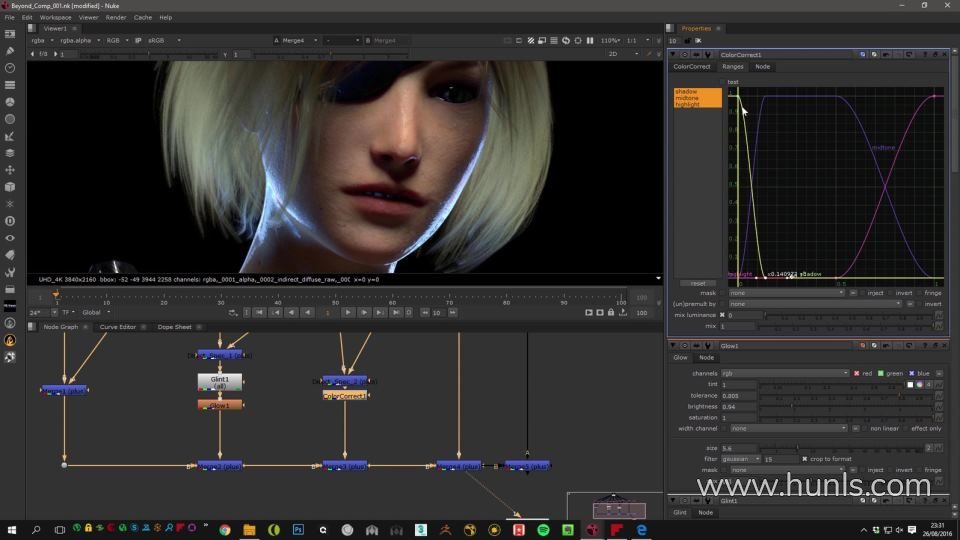Toggle the mix luminance checkbox in ColorCorrect1
The width and height of the screenshot is (960, 540).
[722, 315]
